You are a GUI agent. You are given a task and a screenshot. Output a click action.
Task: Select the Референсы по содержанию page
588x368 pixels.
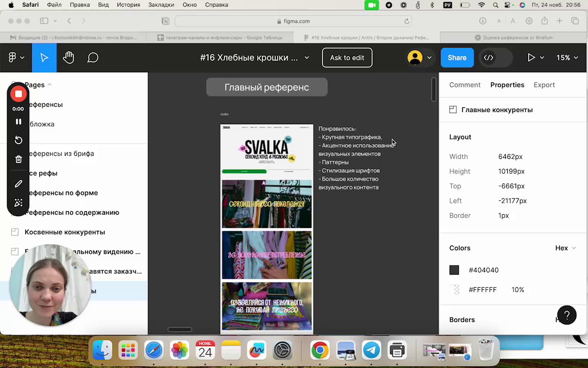(x=72, y=213)
